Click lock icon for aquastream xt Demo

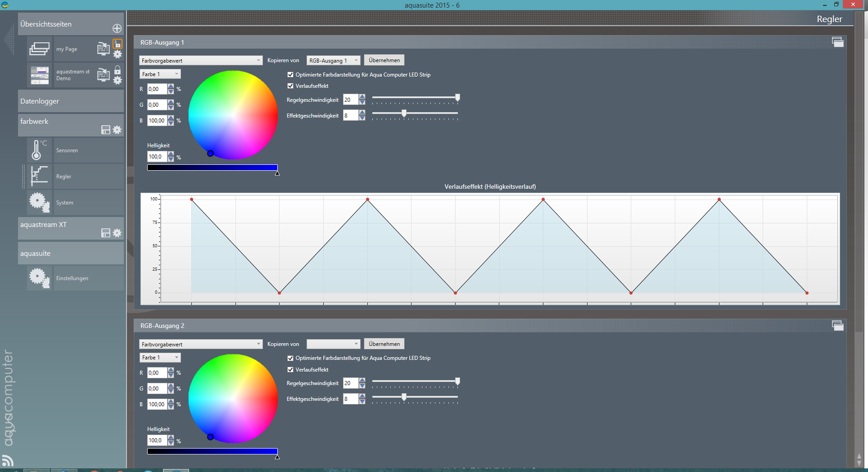(x=118, y=70)
